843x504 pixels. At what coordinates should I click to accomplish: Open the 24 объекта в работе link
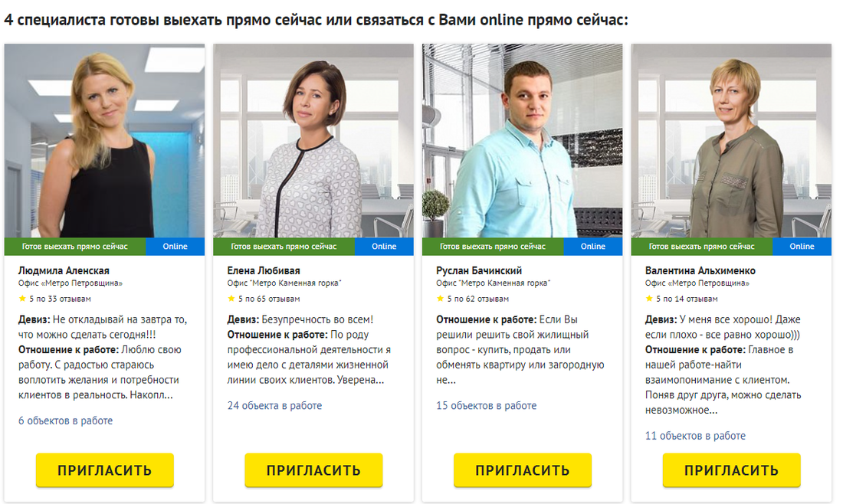(x=274, y=406)
